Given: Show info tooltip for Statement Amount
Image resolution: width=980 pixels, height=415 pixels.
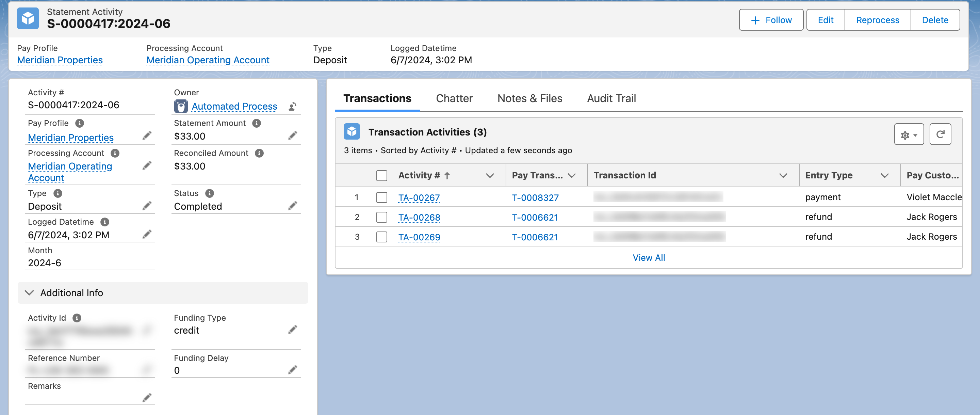Looking at the screenshot, I should click(257, 123).
